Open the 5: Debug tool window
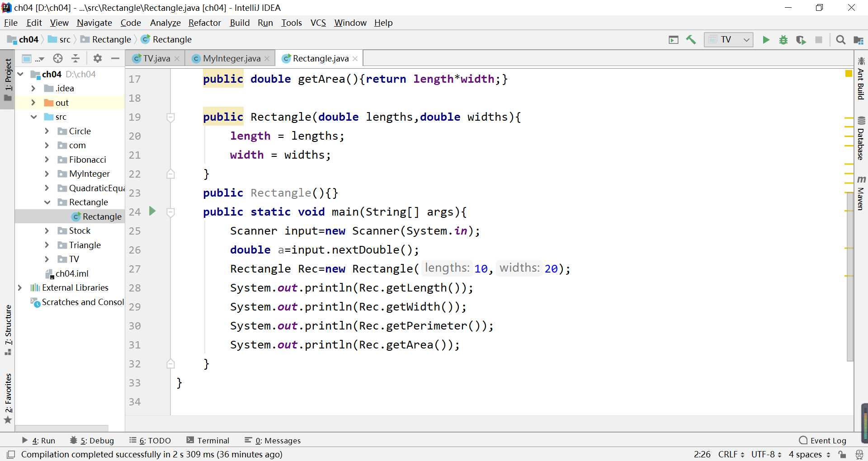Image resolution: width=868 pixels, height=461 pixels. [92, 441]
